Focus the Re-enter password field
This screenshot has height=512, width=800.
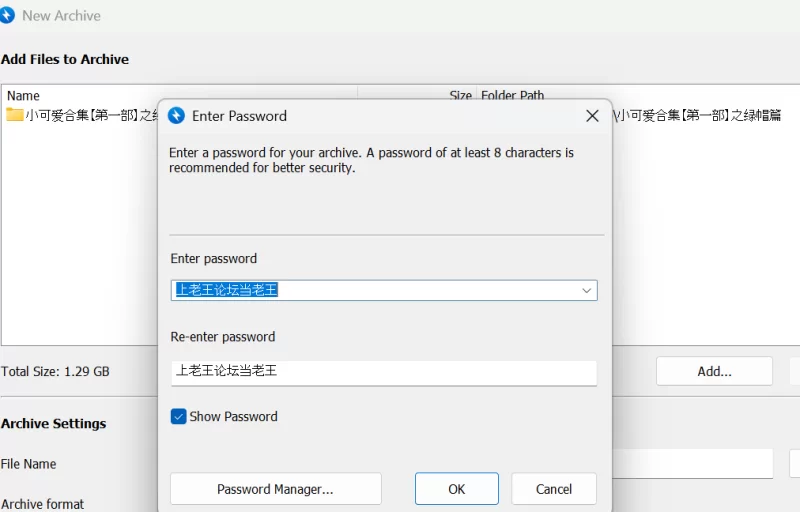pos(383,371)
